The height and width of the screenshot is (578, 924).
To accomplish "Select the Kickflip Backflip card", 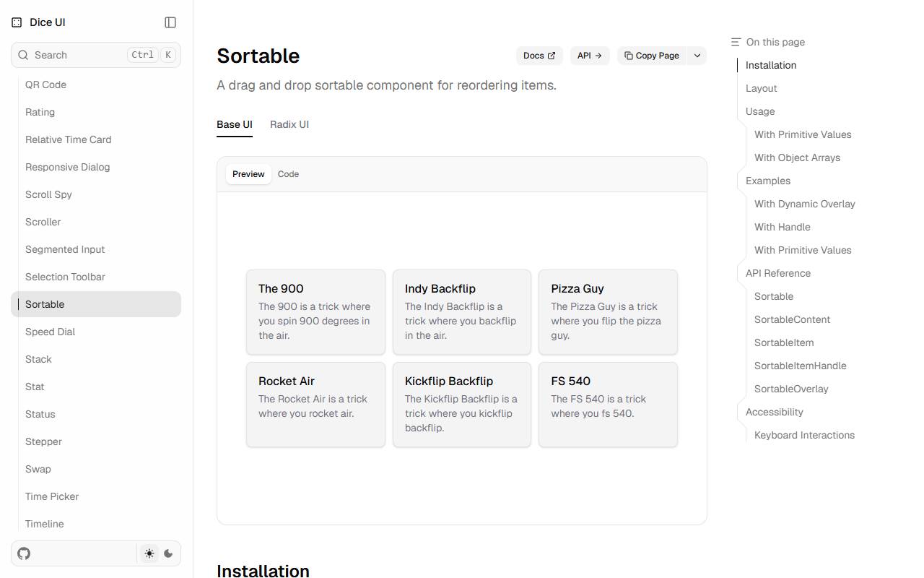I will pyautogui.click(x=462, y=405).
